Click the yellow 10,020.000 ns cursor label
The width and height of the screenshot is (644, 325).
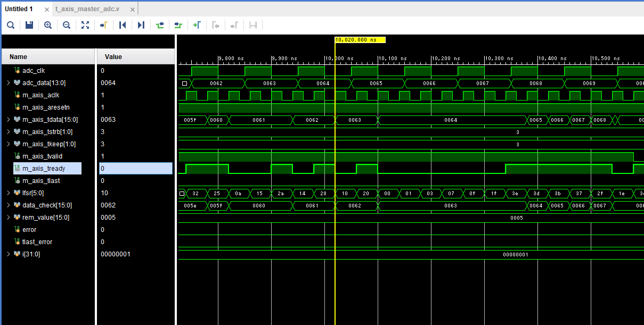click(x=360, y=40)
